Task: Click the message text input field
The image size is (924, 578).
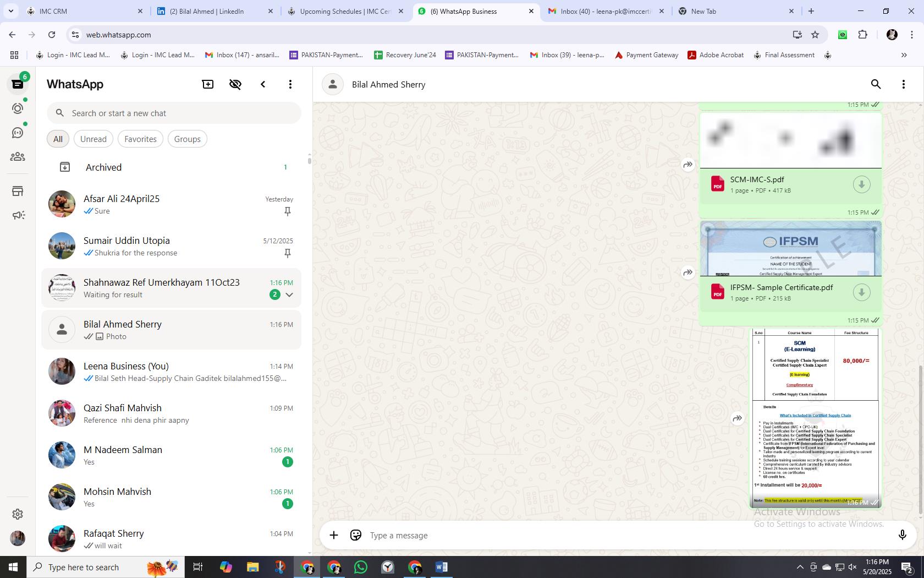Action: (x=627, y=535)
